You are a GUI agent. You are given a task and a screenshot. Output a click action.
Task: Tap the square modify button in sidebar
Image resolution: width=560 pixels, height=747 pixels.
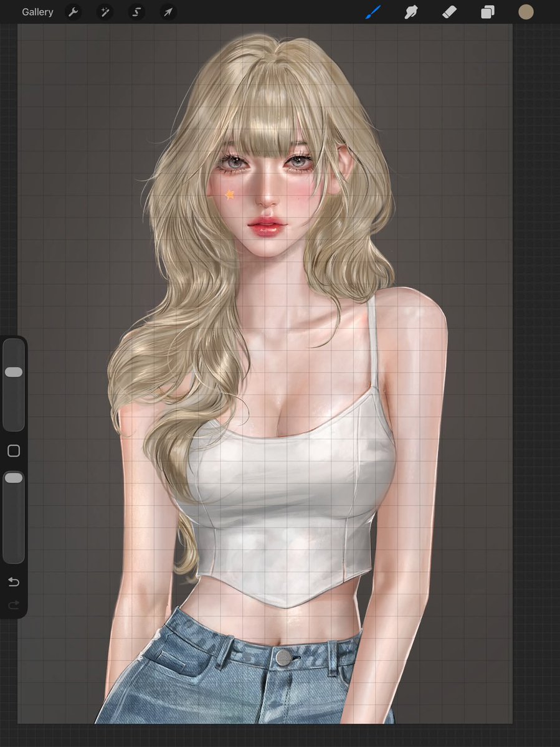tap(14, 450)
